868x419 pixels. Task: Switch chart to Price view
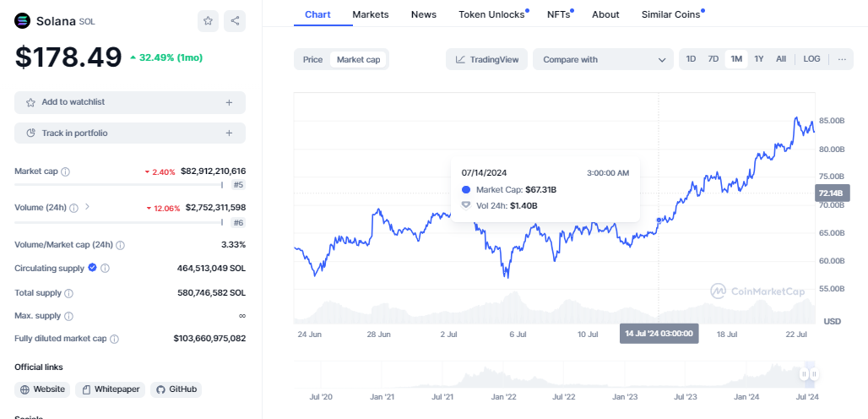[312, 59]
